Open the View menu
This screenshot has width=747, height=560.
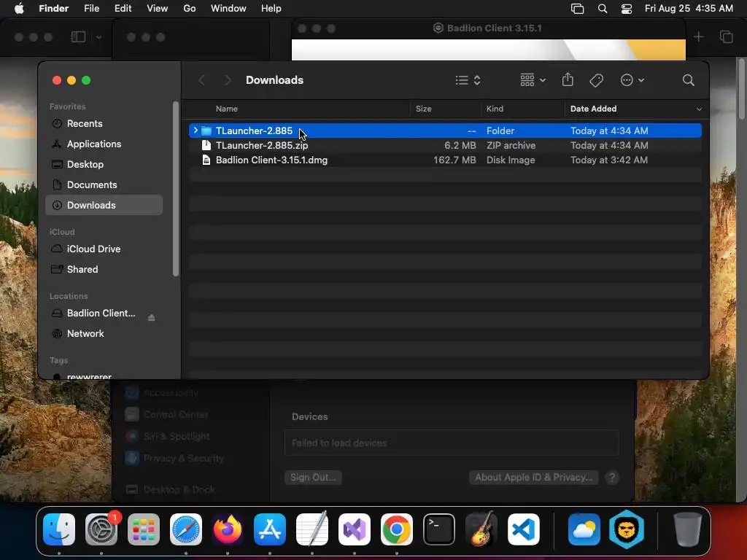(x=158, y=9)
